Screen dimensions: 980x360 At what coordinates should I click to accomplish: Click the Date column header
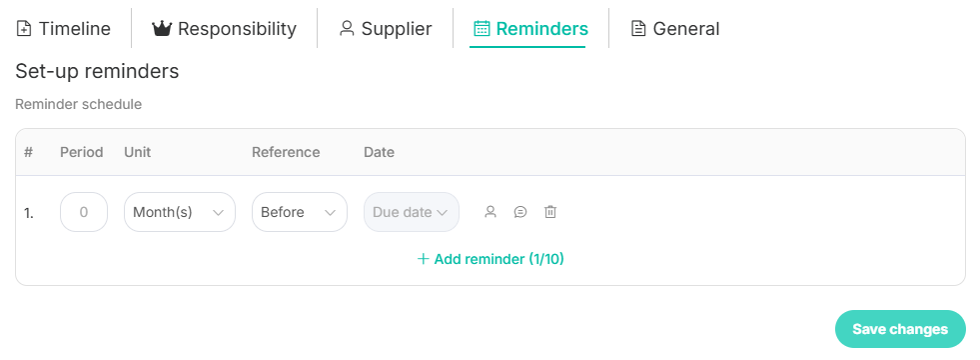click(x=379, y=152)
